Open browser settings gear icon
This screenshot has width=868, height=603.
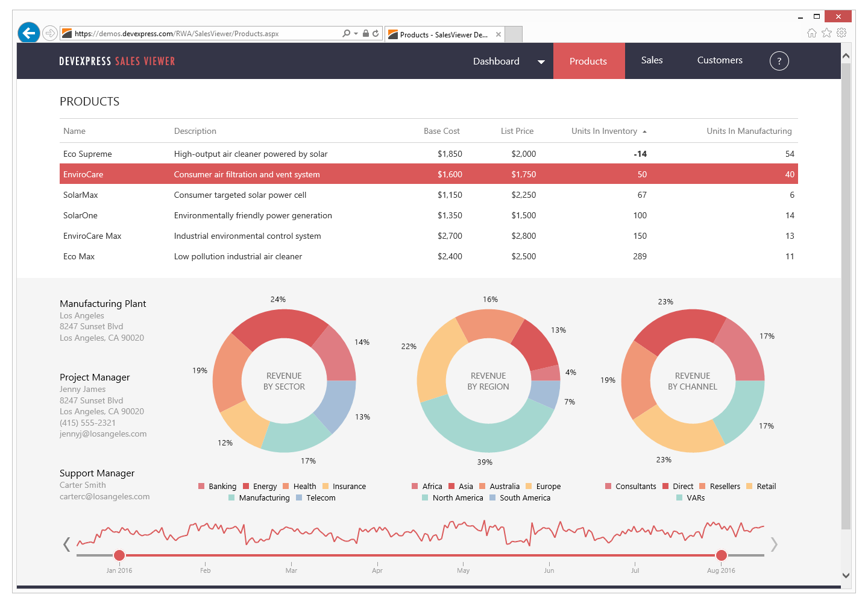tap(841, 33)
